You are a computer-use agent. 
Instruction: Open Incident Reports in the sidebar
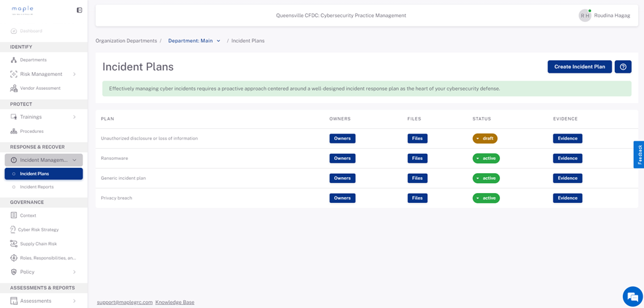tap(44, 187)
